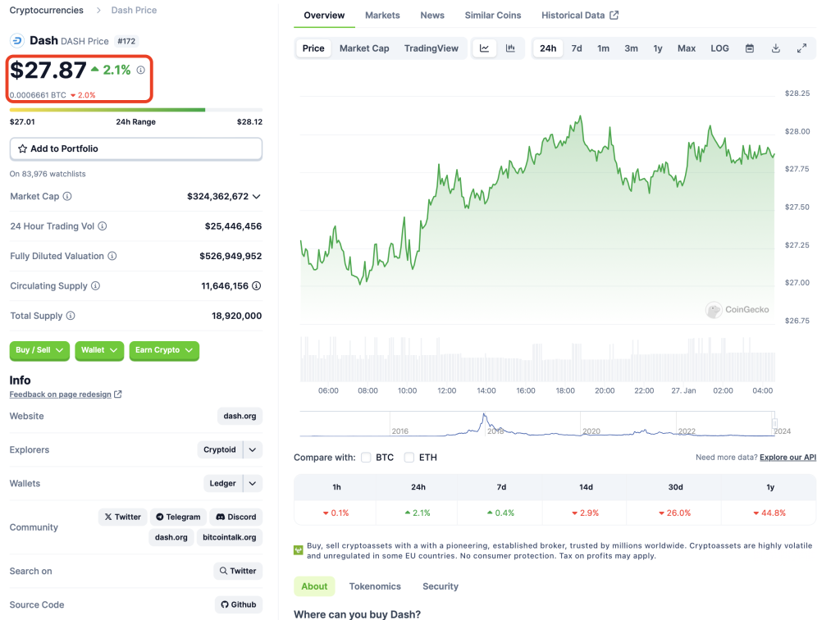Show the TradingView chart
Image resolution: width=840 pixels, height=620 pixels.
(431, 48)
